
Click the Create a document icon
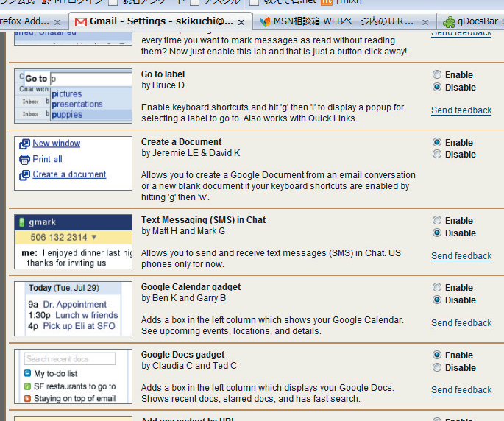(24, 175)
